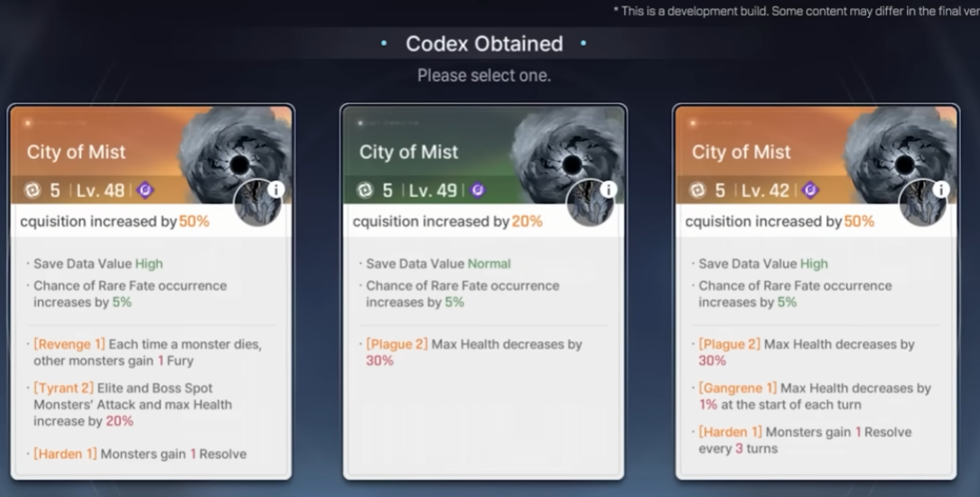Viewport: 980px width, 497px height.
Task: Click the development build notice text
Action: [796, 11]
